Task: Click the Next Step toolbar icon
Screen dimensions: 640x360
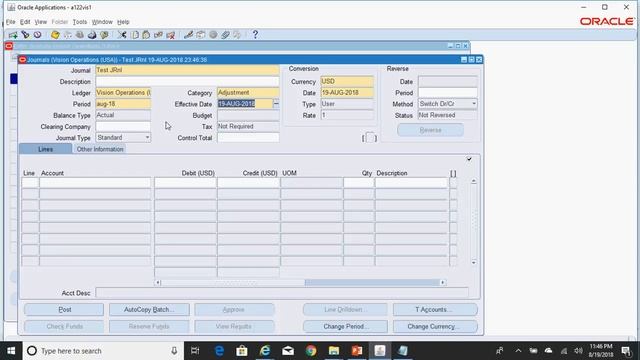Action: coord(68,35)
